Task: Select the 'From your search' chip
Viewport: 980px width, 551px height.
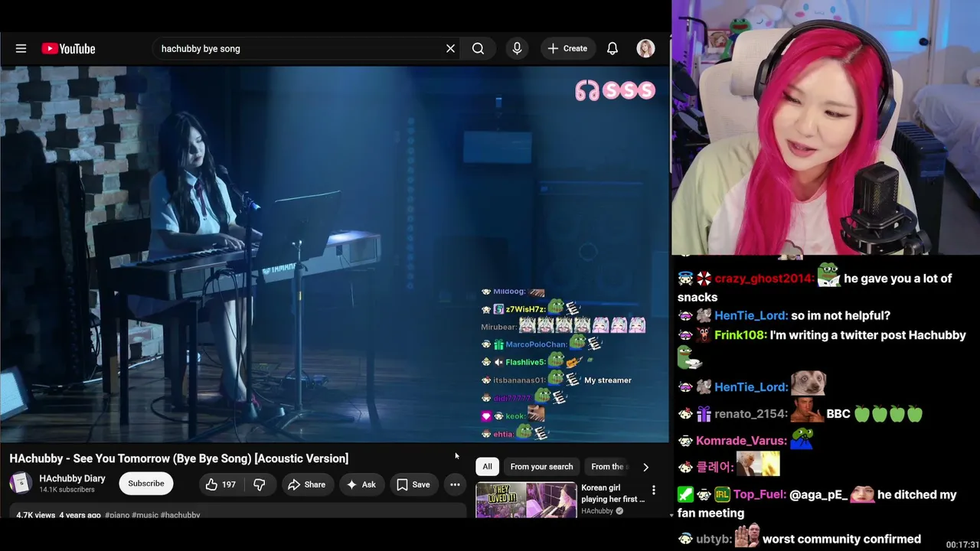Action: click(541, 467)
